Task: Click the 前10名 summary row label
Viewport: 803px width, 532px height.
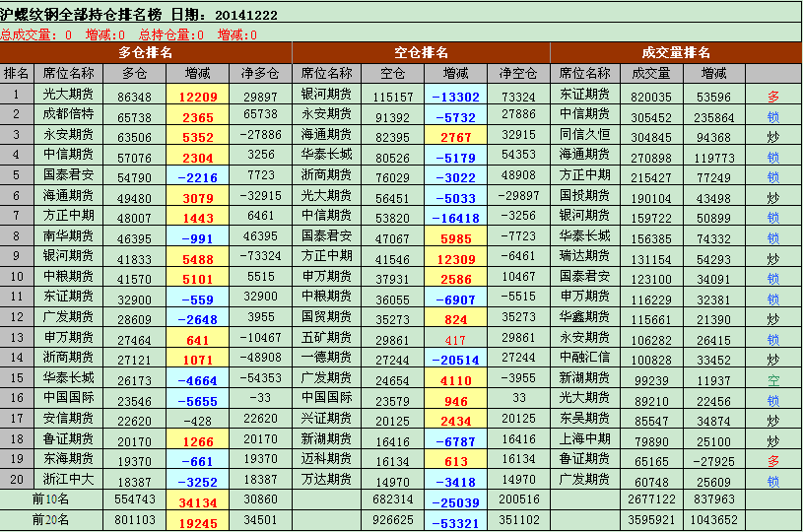Action: click(x=50, y=499)
